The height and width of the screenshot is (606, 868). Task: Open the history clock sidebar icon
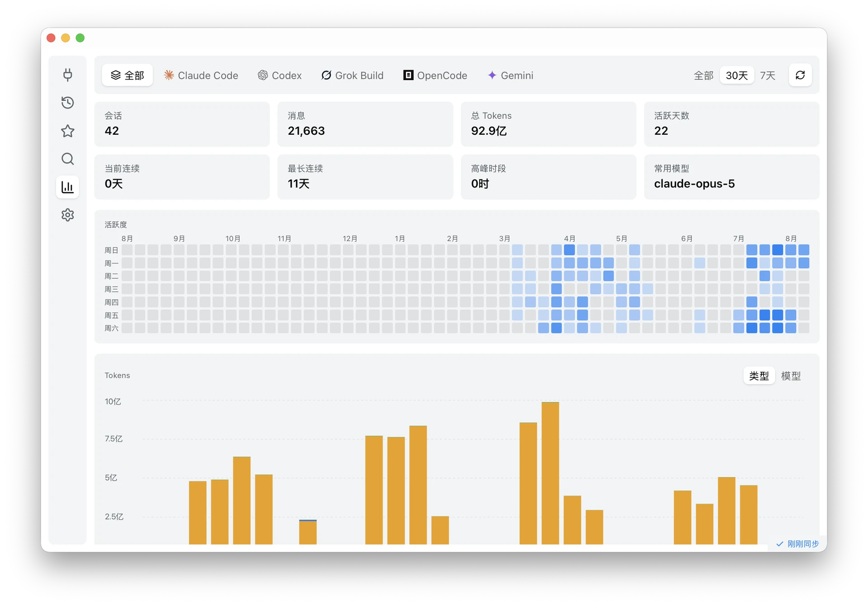pyautogui.click(x=68, y=103)
